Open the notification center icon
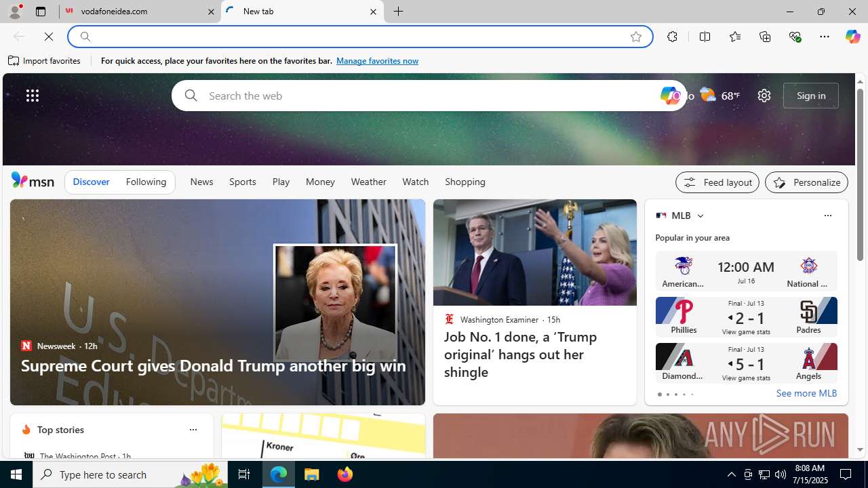This screenshot has height=488, width=868. (846, 474)
